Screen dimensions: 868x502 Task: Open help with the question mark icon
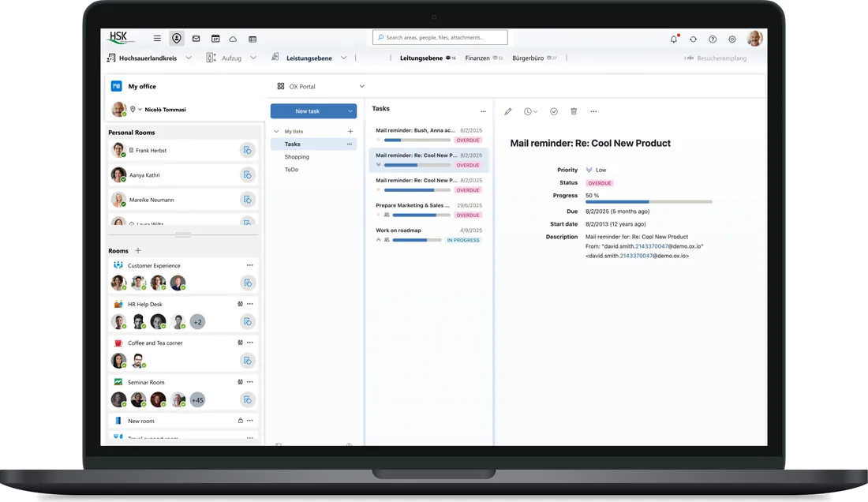coord(713,39)
